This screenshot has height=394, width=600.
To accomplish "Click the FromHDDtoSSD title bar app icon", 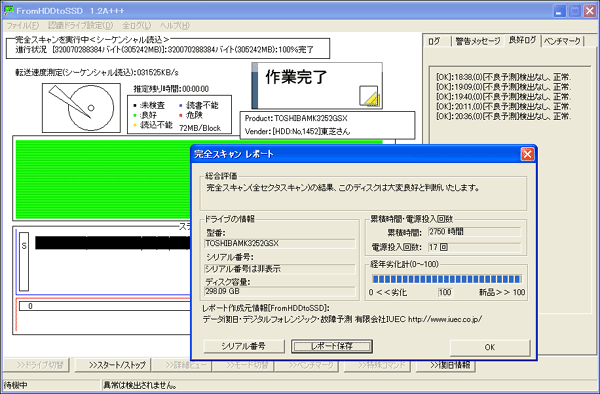I will pos(9,10).
